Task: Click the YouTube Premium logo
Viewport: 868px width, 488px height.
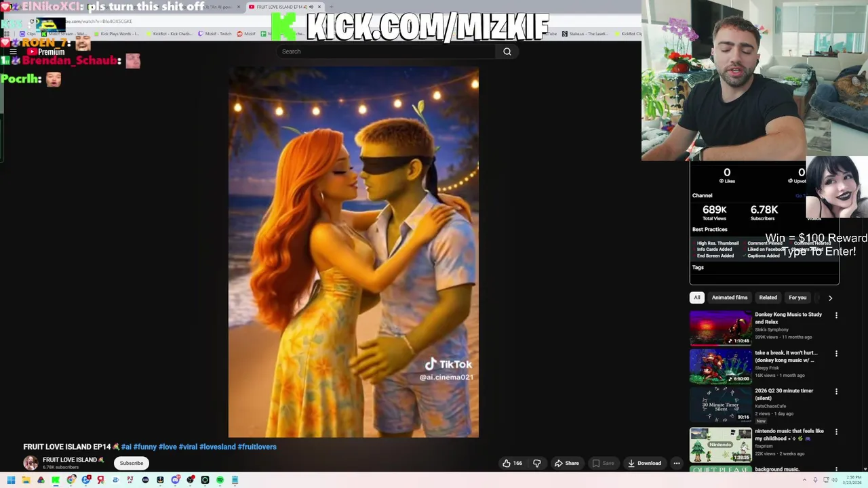Action: [45, 52]
